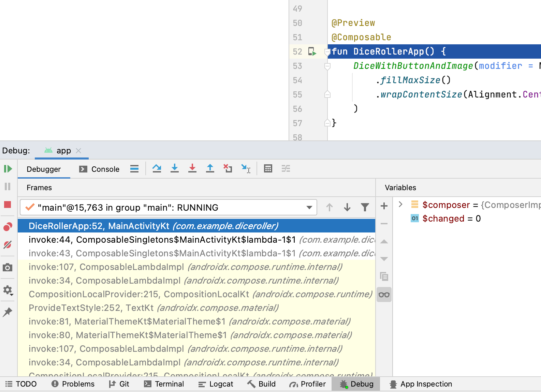The height and width of the screenshot is (392, 541).
Task: Click the Force Step Into icon
Action: [x=192, y=168]
